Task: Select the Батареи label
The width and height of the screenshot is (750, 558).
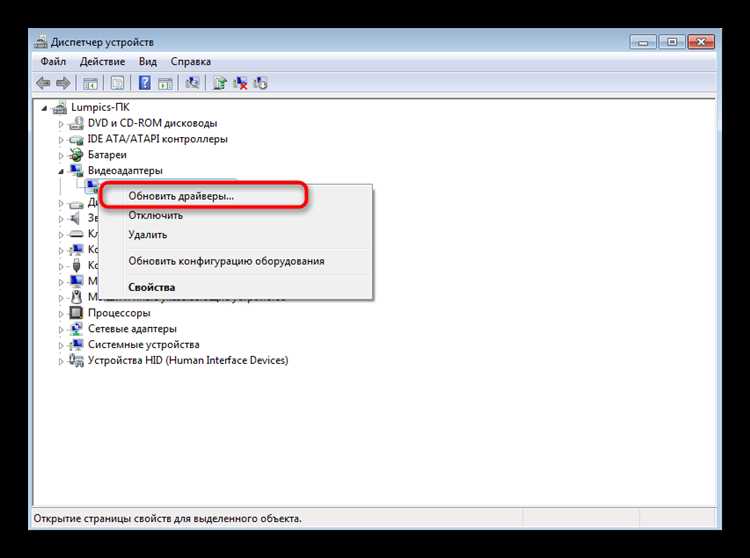Action: click(107, 155)
